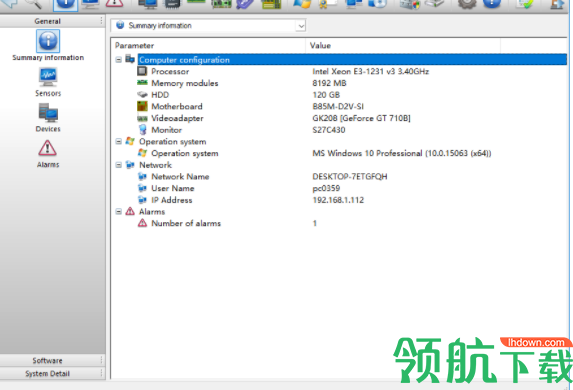Click the gear settings toolbar icon
The width and height of the screenshot is (573, 390).
tap(467, 4)
